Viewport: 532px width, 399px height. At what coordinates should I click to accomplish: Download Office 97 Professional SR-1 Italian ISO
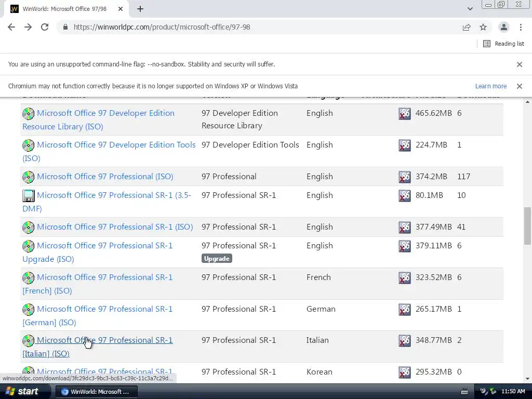[x=97, y=347]
